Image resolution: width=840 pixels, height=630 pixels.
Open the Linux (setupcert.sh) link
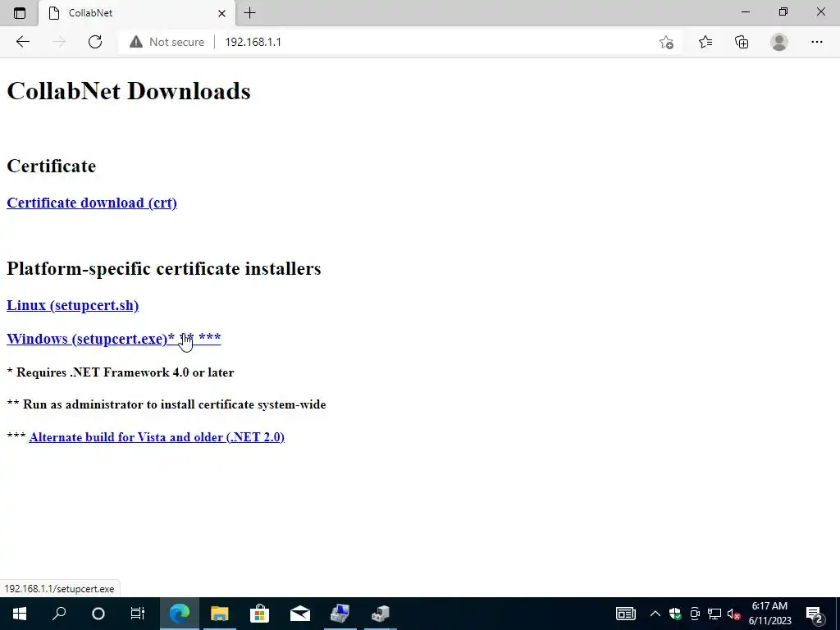pyautogui.click(x=72, y=305)
